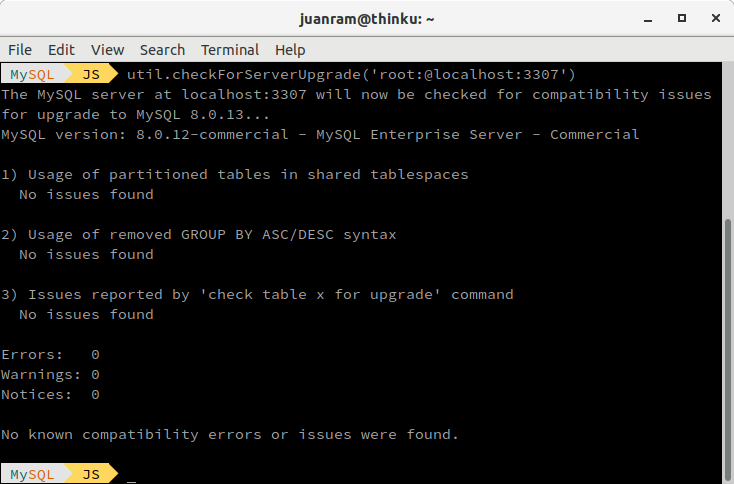The image size is (734, 484).
Task: Close the terminal window
Action: [x=715, y=18]
